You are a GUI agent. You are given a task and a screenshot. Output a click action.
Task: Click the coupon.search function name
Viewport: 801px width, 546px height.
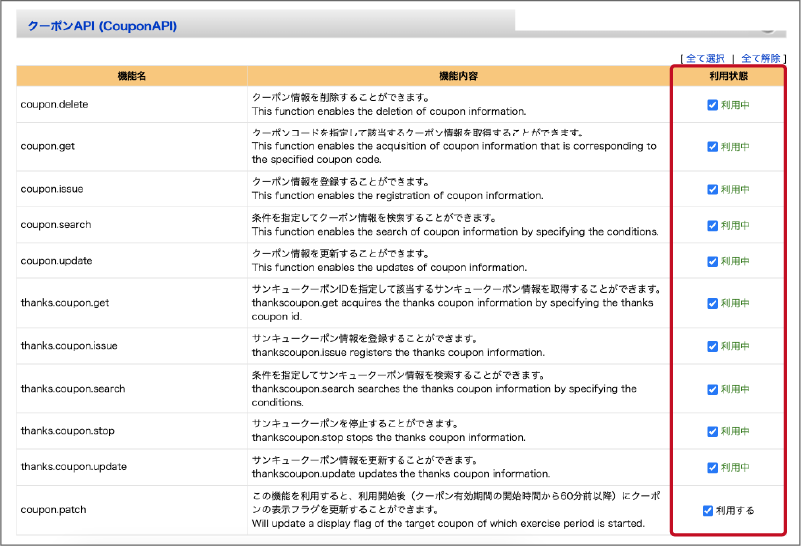click(x=56, y=225)
